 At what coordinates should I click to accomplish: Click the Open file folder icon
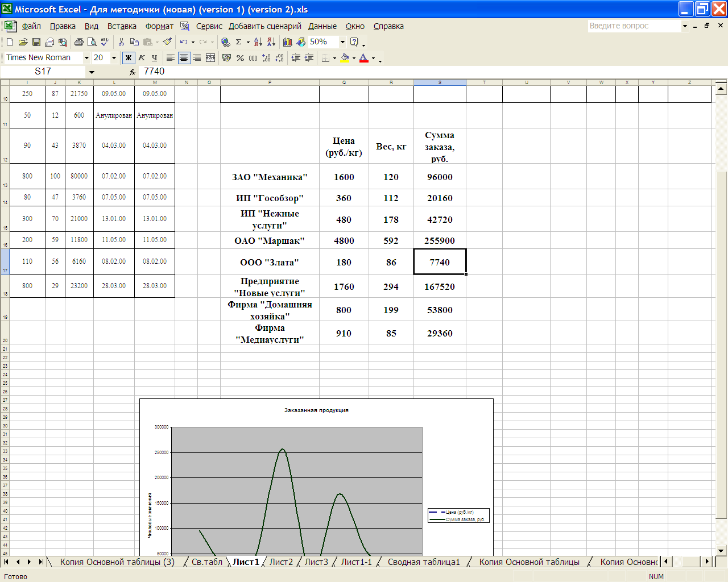coord(23,42)
